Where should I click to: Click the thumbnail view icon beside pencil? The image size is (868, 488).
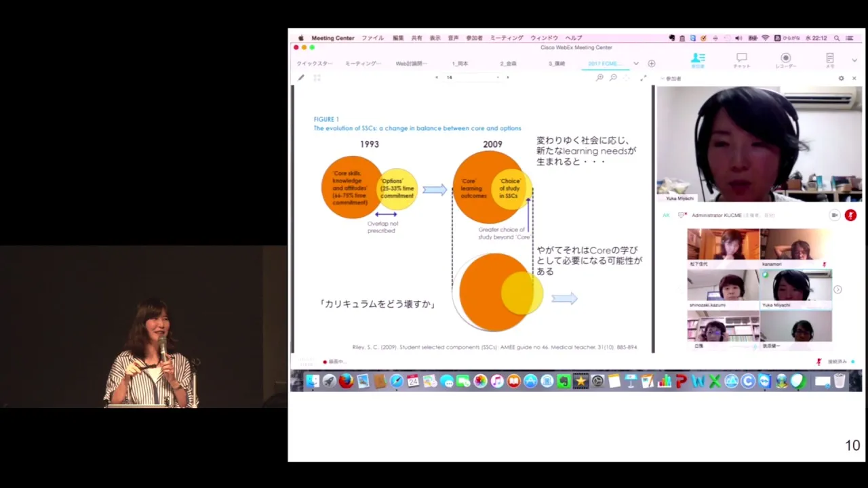[x=317, y=78]
